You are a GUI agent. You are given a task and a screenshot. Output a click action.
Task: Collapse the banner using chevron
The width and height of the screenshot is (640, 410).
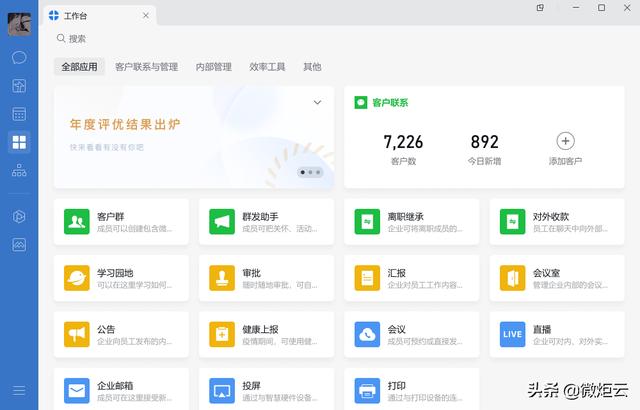click(318, 102)
